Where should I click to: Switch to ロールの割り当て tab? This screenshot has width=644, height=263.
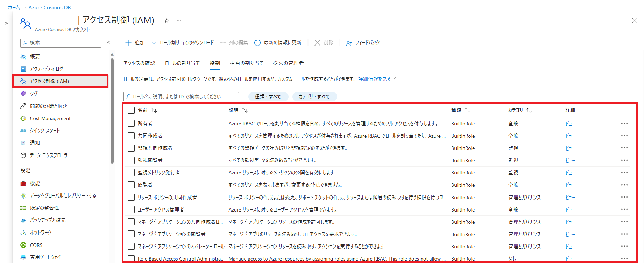[x=182, y=63]
